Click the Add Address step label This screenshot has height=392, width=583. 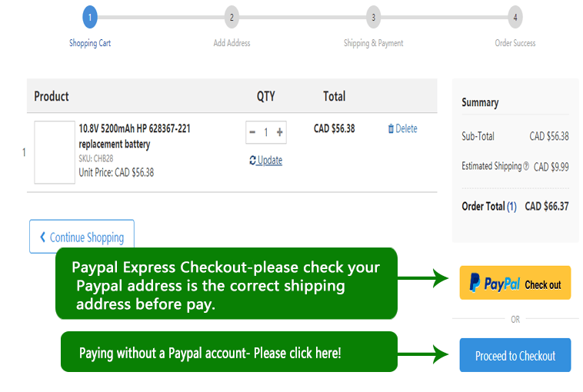(232, 43)
